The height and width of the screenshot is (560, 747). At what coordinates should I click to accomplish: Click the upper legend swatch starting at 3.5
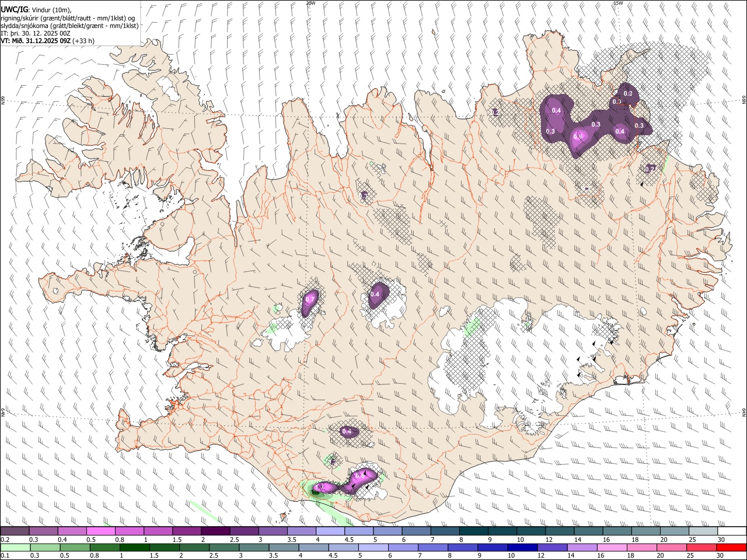[x=301, y=531]
